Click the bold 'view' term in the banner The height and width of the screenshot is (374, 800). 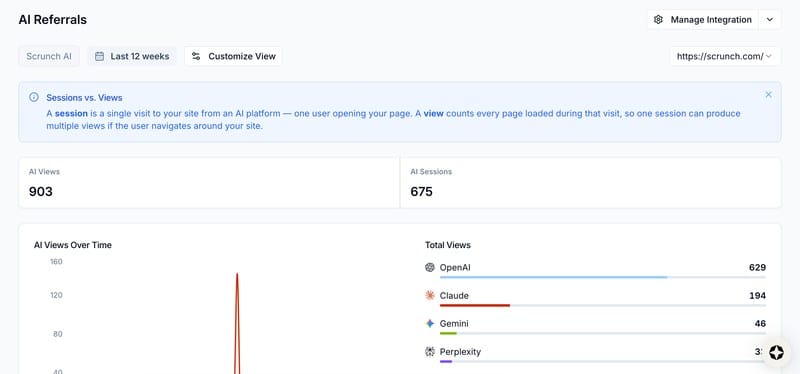[x=433, y=113]
